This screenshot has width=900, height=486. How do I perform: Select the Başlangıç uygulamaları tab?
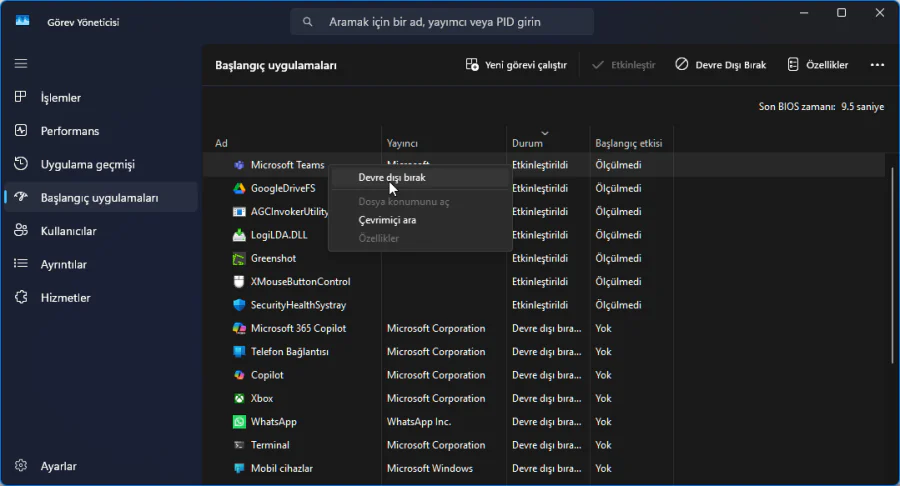101,197
